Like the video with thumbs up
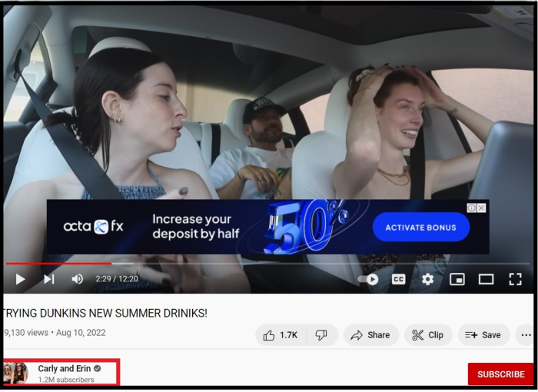 click(281, 335)
